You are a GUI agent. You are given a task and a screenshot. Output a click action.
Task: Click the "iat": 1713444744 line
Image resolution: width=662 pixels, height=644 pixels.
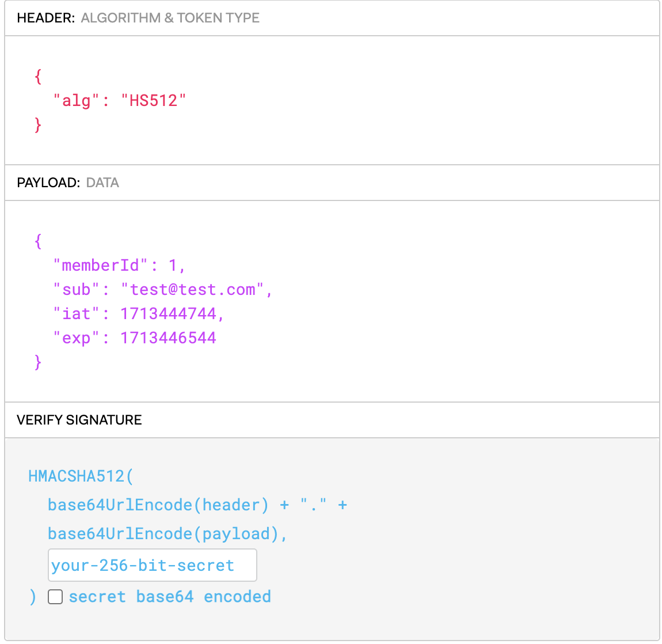[x=139, y=313]
